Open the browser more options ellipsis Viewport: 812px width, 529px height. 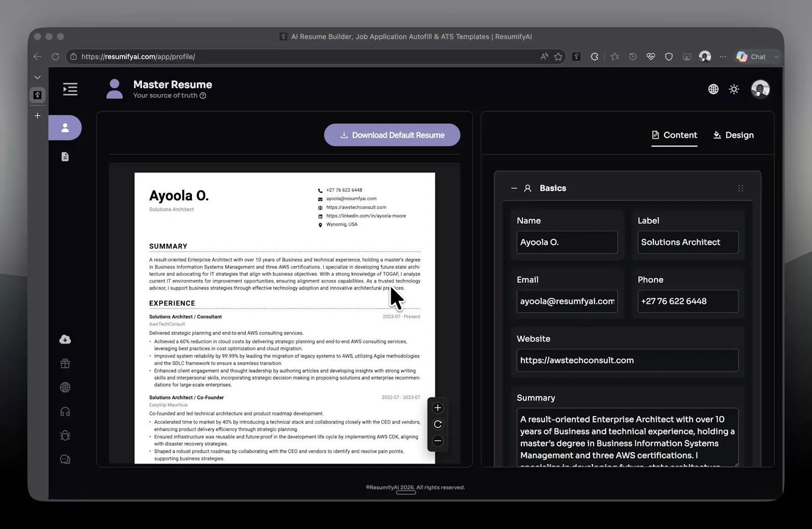[x=723, y=57]
